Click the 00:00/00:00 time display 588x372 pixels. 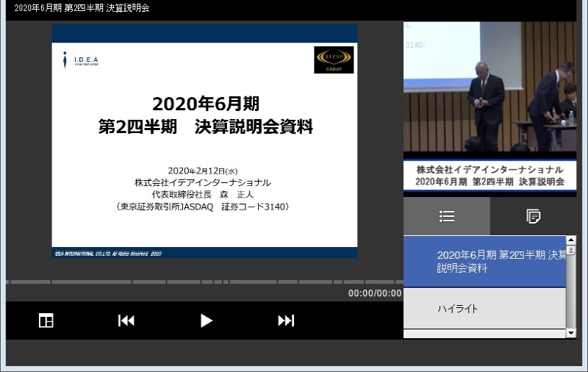coord(375,293)
